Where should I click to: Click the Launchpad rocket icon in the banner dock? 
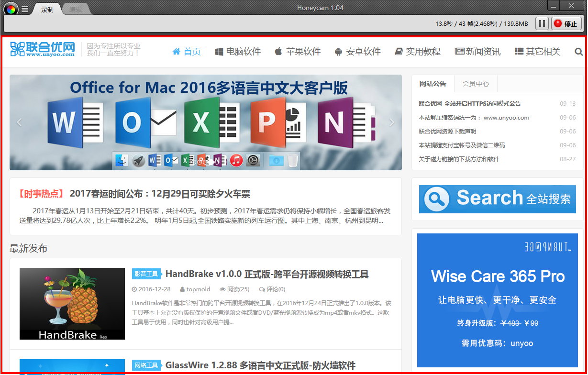click(138, 160)
